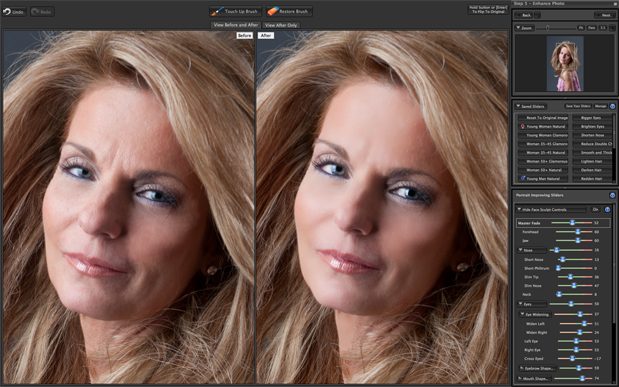Click the After label on right image
The width and height of the screenshot is (619, 387).
(x=266, y=36)
